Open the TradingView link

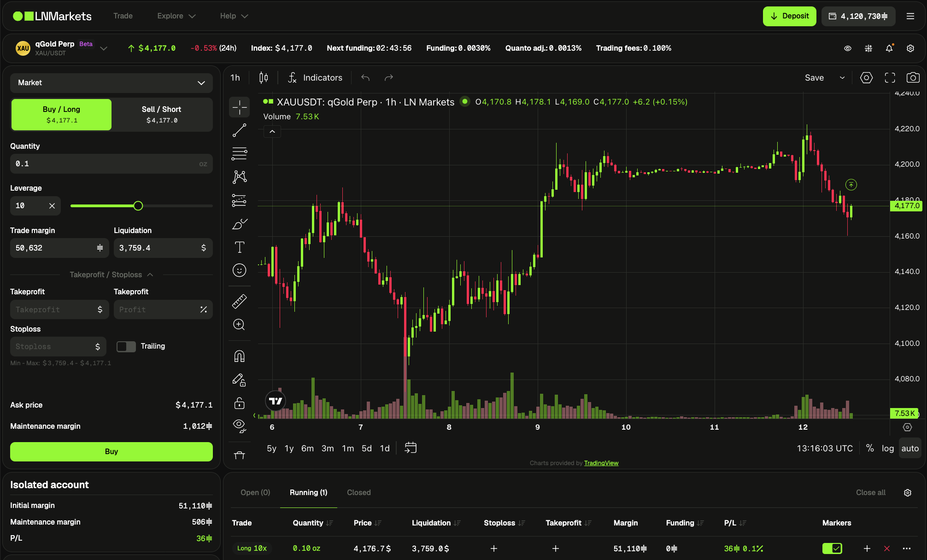point(601,463)
